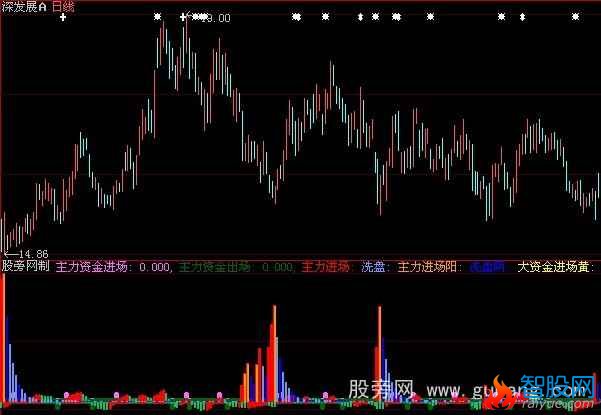Select the 14.86 low price label
This screenshot has height=415, width=601.
(x=33, y=254)
